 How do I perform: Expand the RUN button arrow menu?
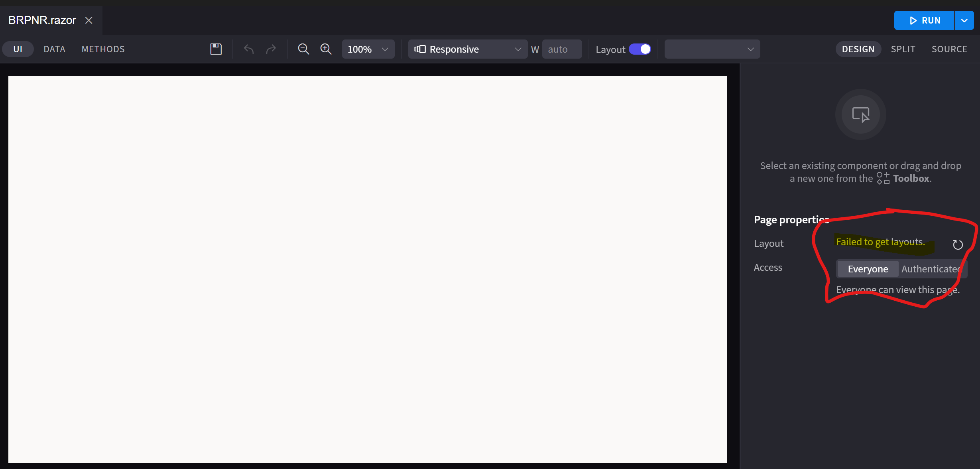(964, 20)
